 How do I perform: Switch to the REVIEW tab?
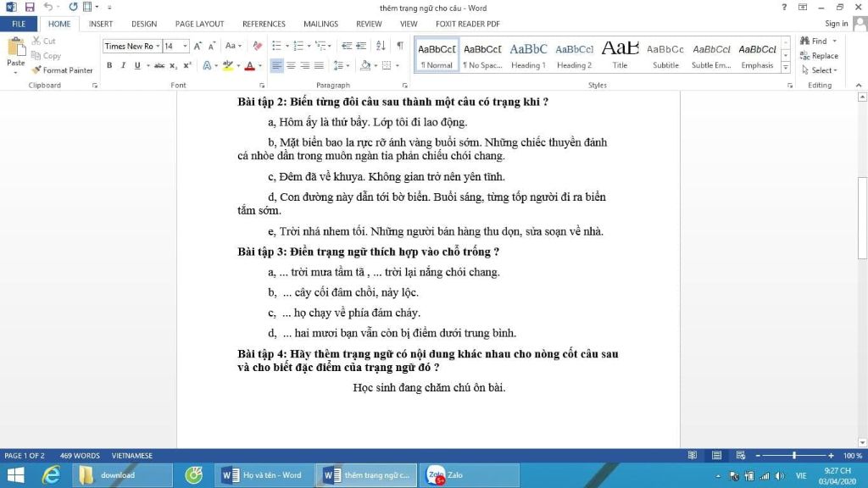(369, 24)
